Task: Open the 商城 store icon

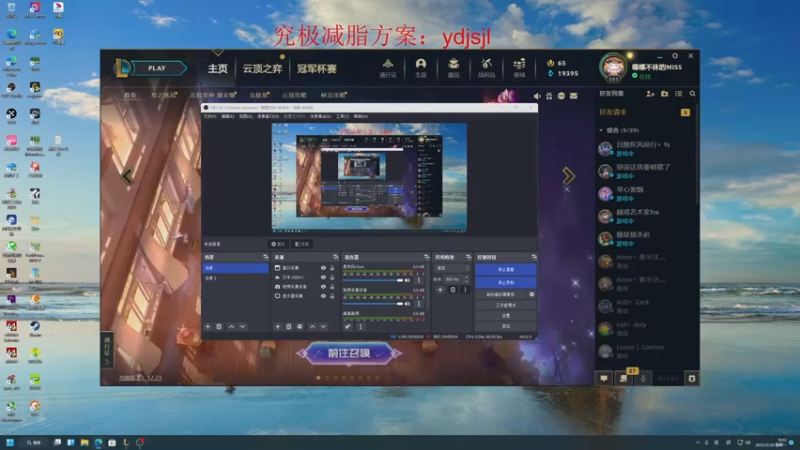Action: tap(519, 68)
